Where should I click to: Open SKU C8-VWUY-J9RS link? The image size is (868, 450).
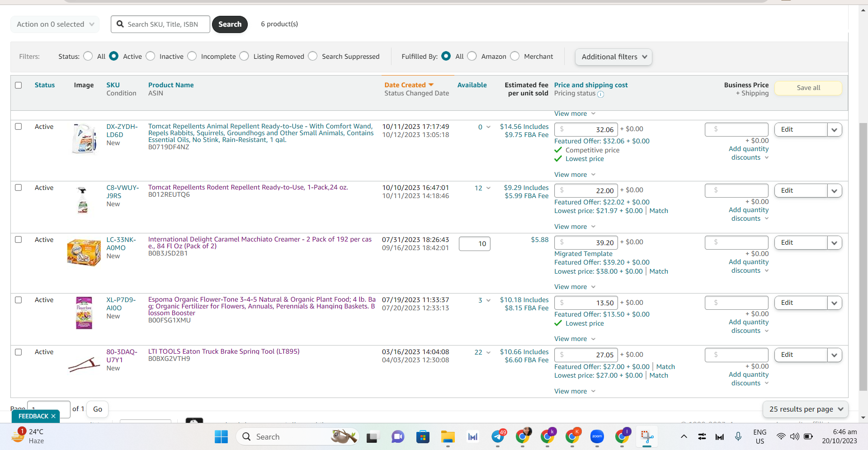click(123, 192)
